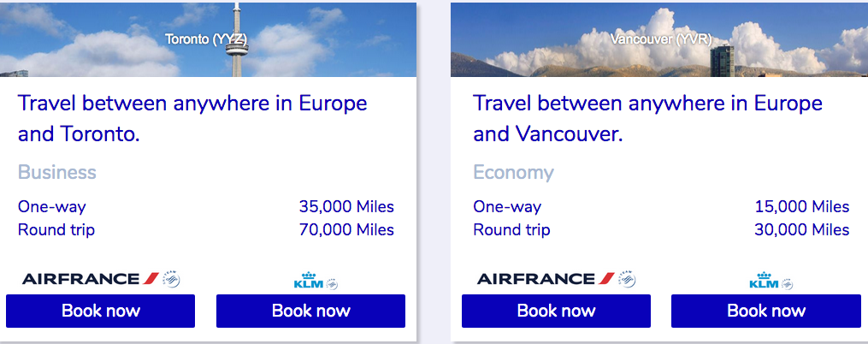
Task: Select the 15,000 Miles one-way Vancouver fare
Action: click(801, 206)
